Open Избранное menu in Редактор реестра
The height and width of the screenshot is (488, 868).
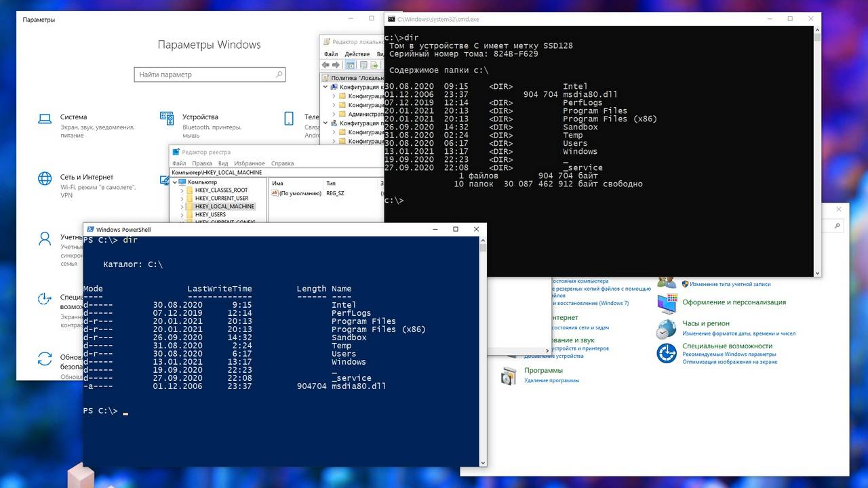tap(250, 163)
